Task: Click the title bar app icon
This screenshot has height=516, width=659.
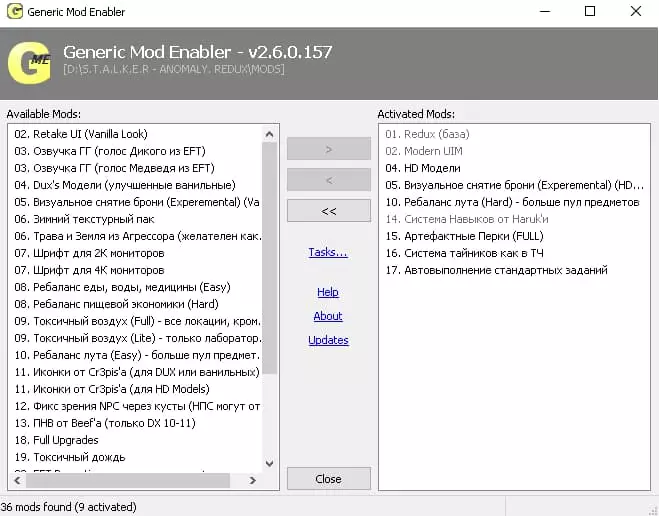Action: pos(15,11)
